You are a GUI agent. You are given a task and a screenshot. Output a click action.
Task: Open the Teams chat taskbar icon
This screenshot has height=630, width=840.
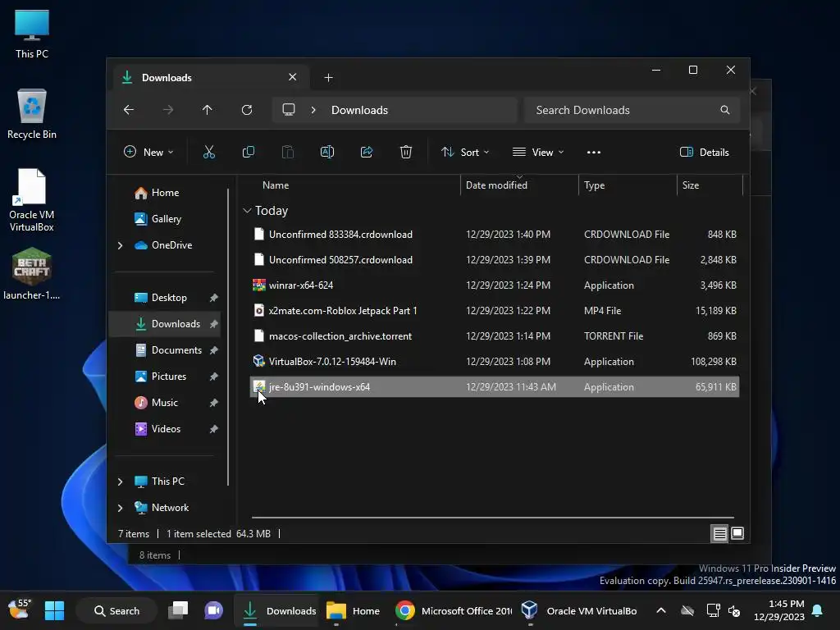pos(213,610)
